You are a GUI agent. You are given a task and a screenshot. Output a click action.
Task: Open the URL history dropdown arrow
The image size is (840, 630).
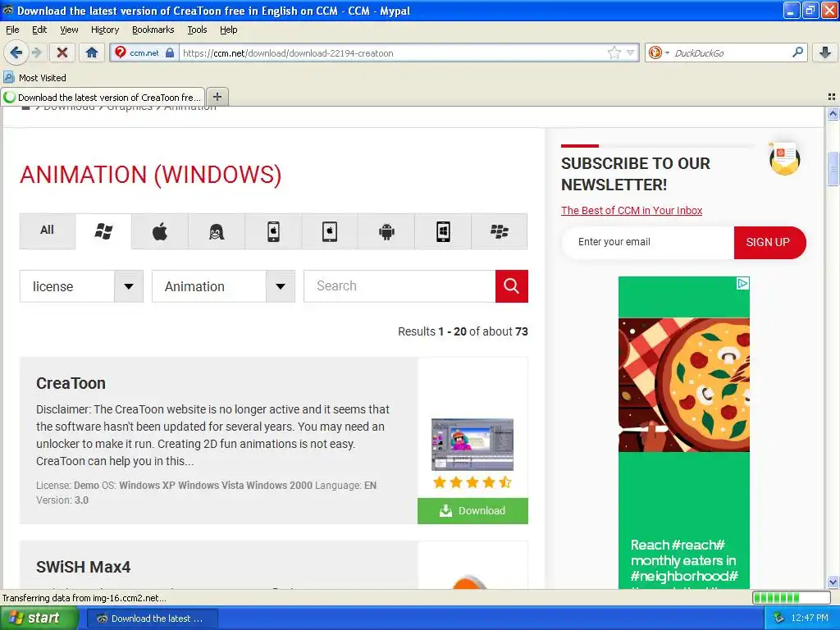(x=631, y=52)
